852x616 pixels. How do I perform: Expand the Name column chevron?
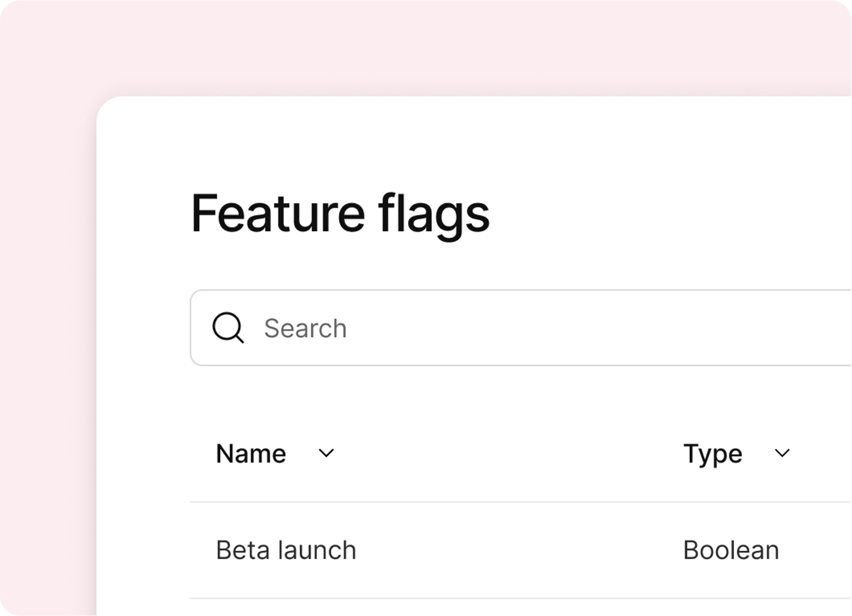coord(326,453)
